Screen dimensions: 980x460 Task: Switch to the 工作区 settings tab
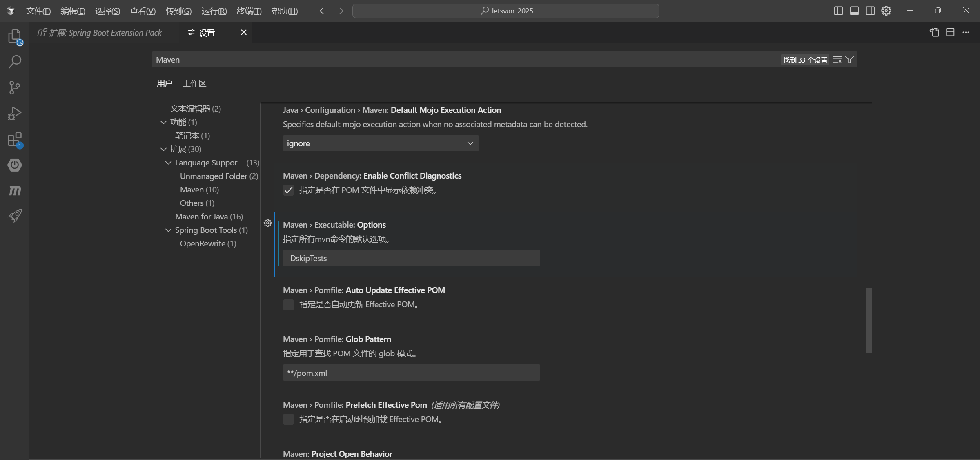coord(194,83)
